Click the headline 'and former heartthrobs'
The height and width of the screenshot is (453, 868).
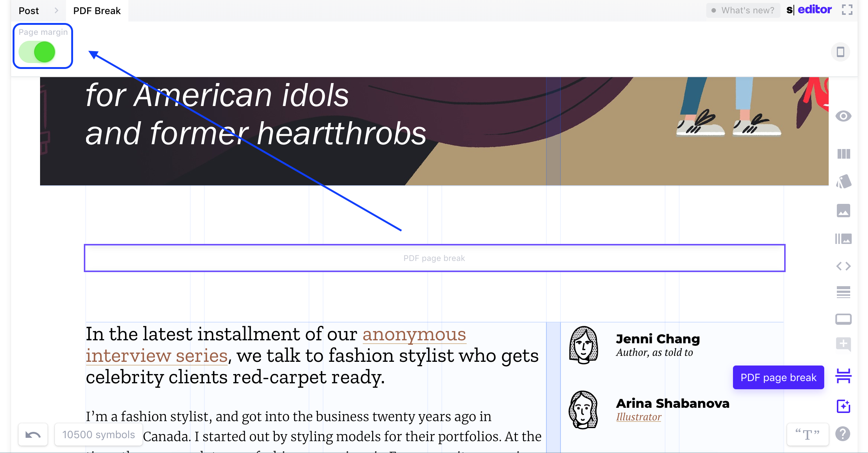[256, 133]
